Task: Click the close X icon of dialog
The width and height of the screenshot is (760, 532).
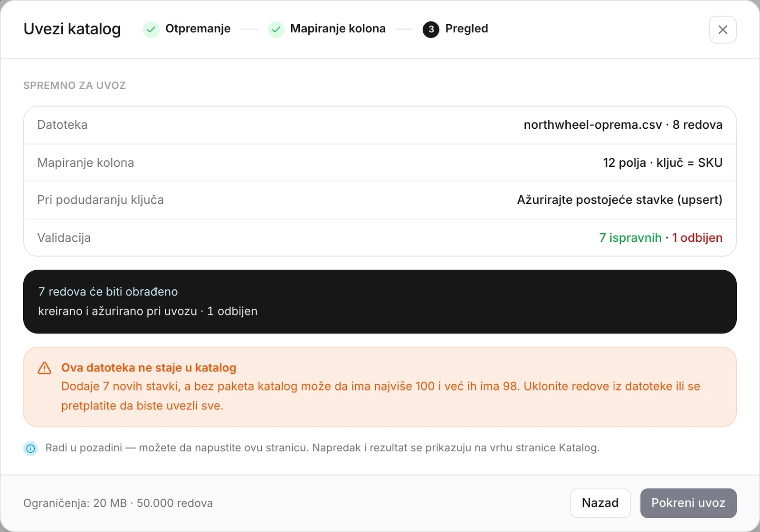Action: [x=722, y=29]
